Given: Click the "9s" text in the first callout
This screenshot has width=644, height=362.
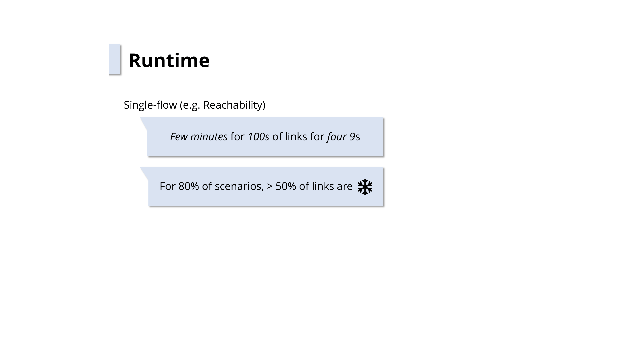Looking at the screenshot, I should click(x=355, y=137).
